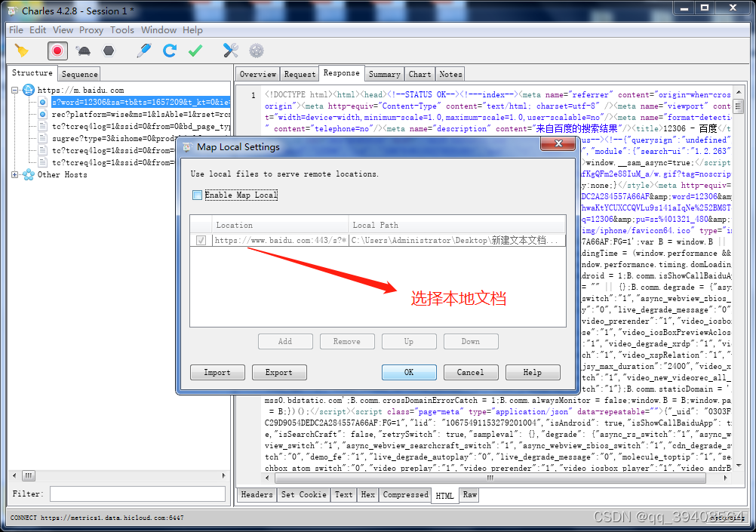Click the structure tree horizontal scrollbar thumb
The width and height of the screenshot is (756, 532).
(x=29, y=475)
